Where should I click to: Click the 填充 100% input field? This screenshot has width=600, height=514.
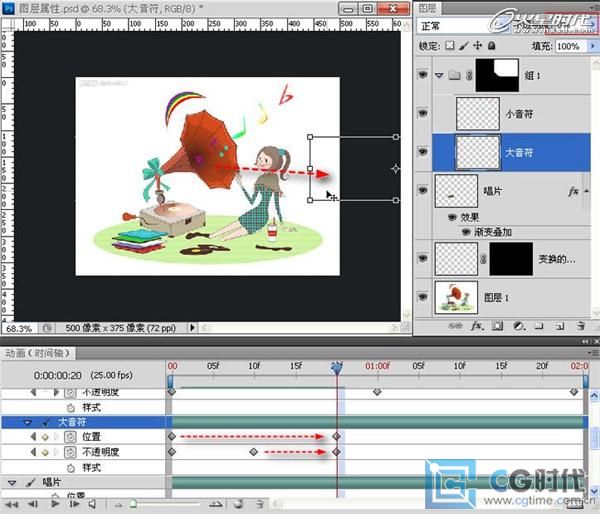tap(570, 46)
